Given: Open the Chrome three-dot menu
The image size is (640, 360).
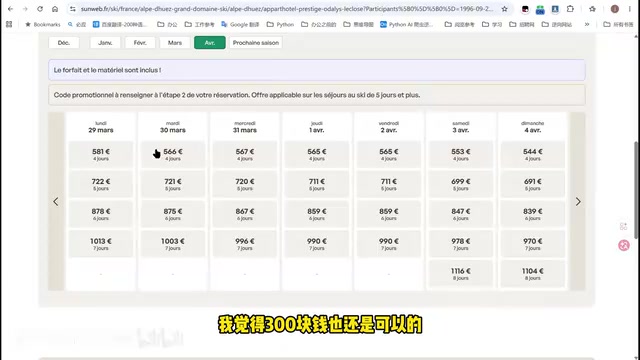Looking at the screenshot, I should coord(629,9).
